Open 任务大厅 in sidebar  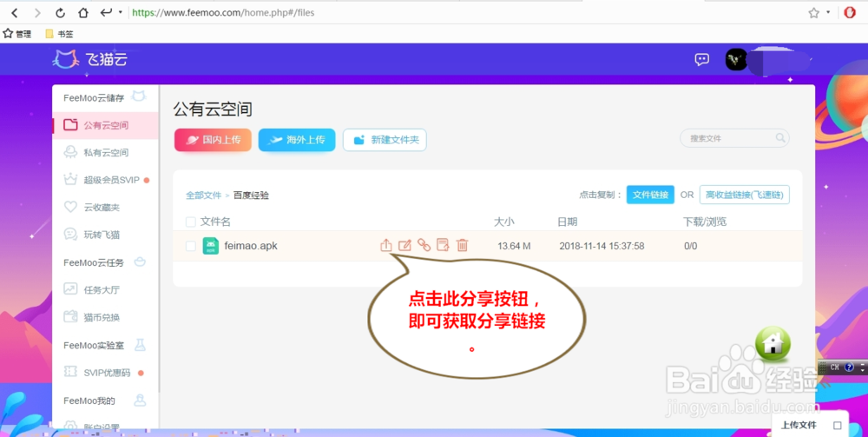(105, 289)
